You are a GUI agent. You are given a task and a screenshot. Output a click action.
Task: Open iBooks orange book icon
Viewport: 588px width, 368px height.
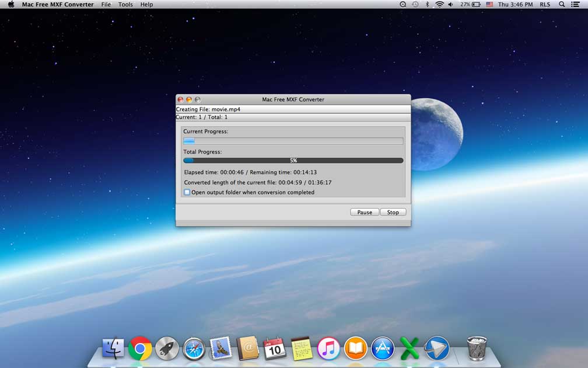[355, 349]
